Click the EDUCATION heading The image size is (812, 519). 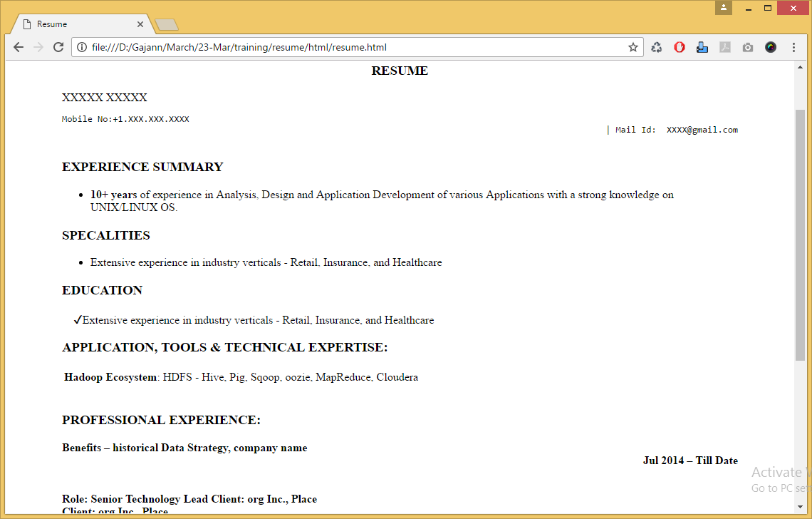(102, 290)
